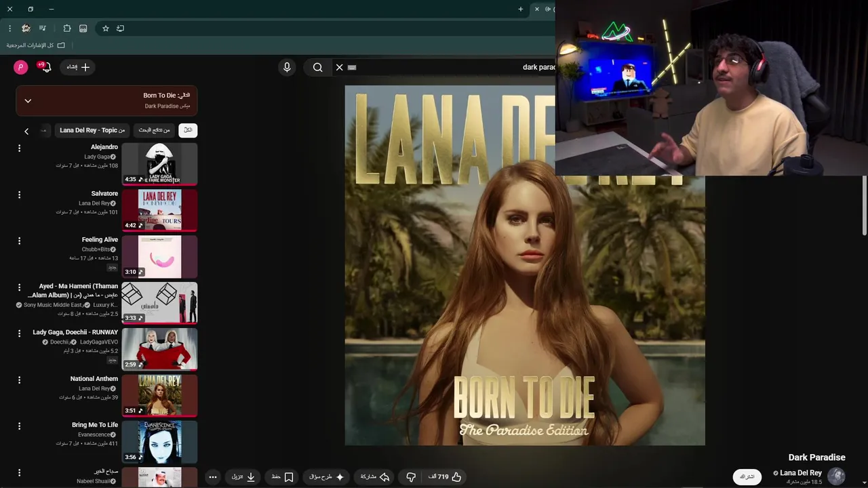This screenshot has height=488, width=868.
Task: Open the Salvatore video thumbnail
Action: (159, 210)
